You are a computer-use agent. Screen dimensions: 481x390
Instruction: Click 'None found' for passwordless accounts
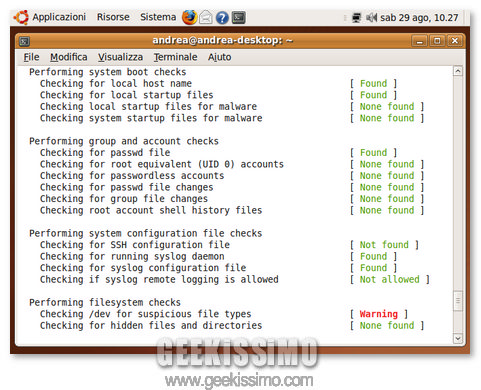pos(387,176)
